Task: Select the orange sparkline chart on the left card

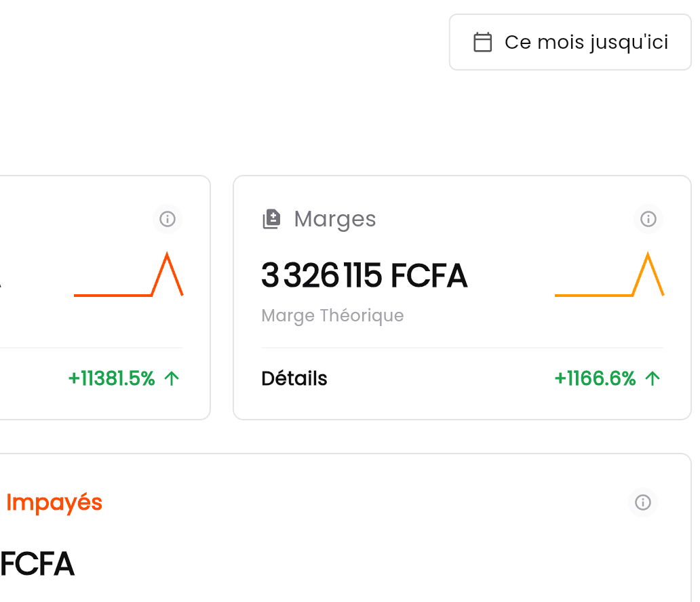Action: [129, 285]
